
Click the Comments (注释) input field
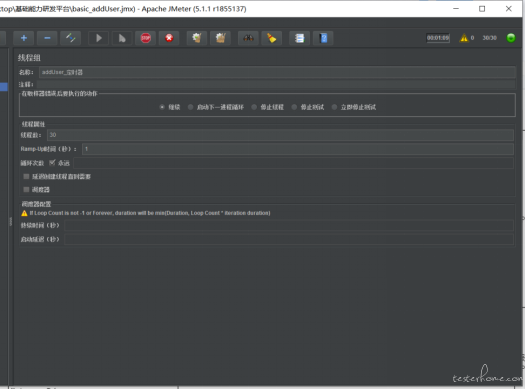click(x=276, y=84)
